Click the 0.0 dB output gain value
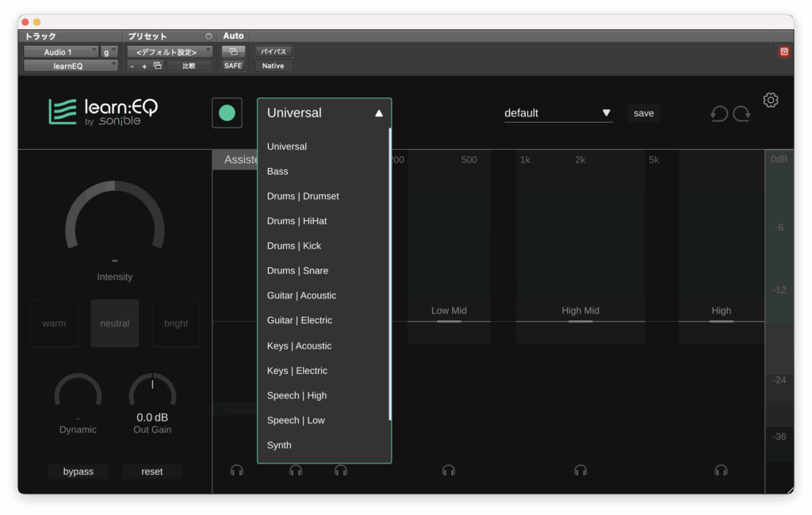 coord(152,418)
